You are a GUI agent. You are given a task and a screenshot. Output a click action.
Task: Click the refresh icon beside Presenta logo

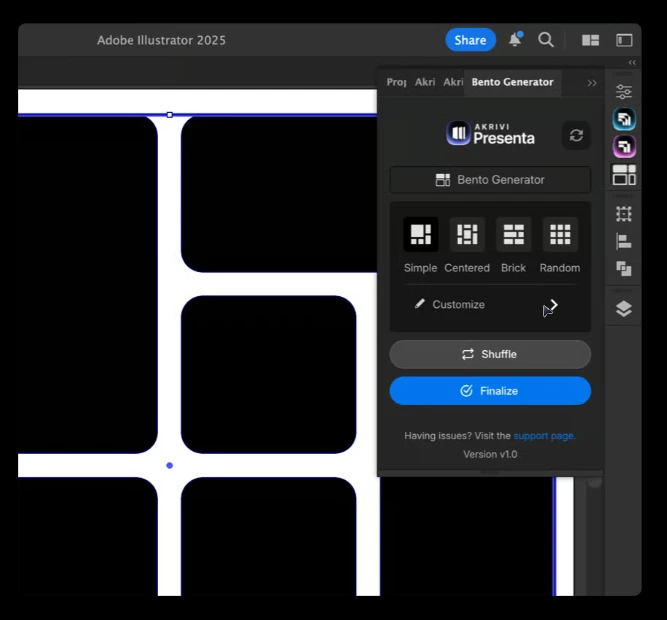[x=576, y=135]
